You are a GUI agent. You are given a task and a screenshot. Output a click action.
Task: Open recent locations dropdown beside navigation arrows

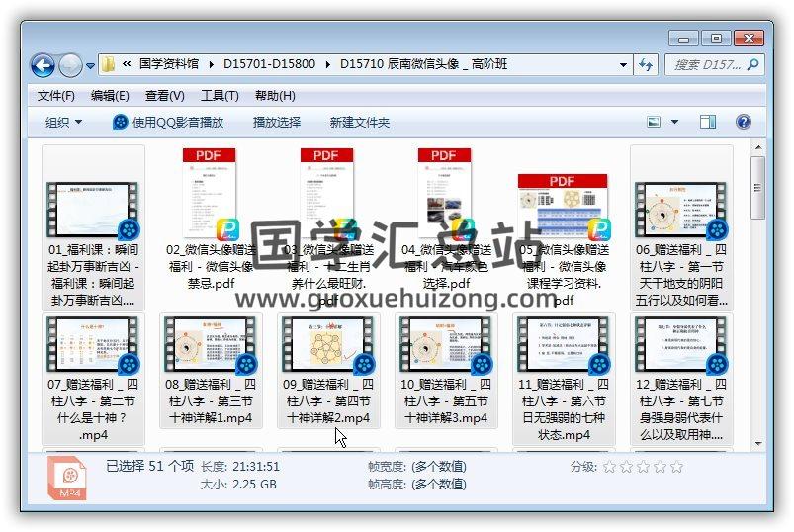point(90,66)
